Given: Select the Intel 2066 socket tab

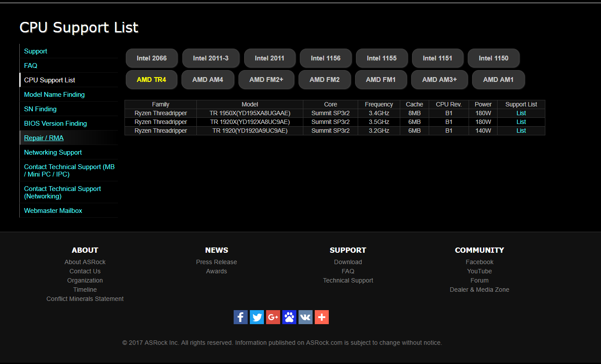Looking at the screenshot, I should [x=152, y=58].
